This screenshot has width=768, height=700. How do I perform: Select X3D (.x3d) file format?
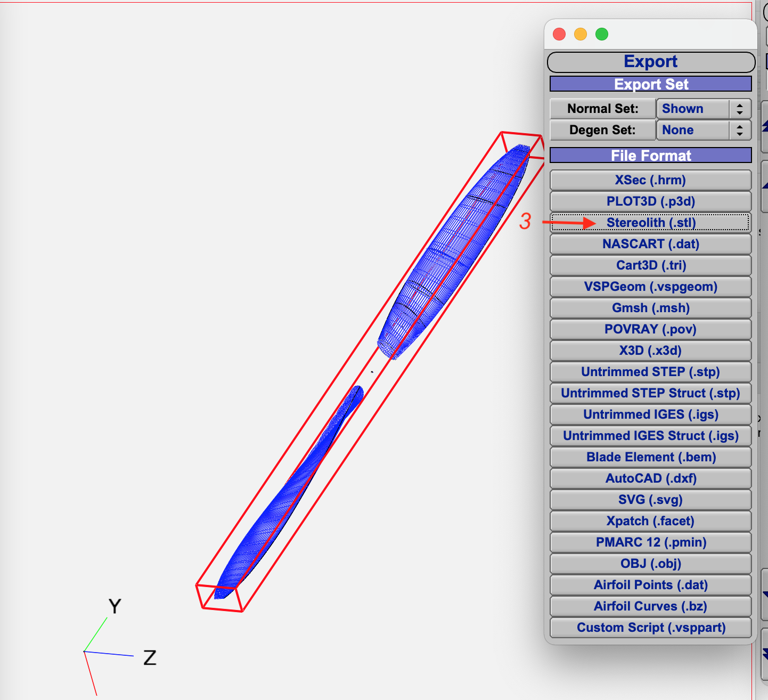coord(650,351)
